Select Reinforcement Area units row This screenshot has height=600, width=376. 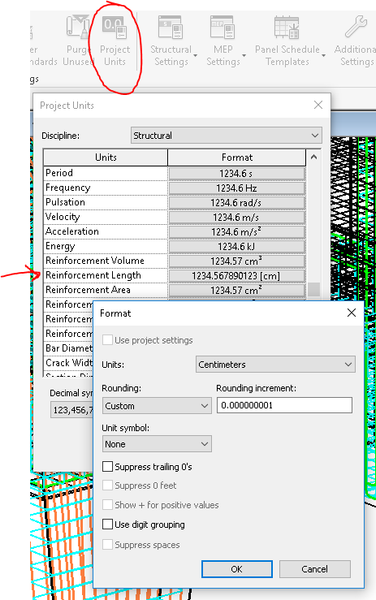click(x=106, y=290)
